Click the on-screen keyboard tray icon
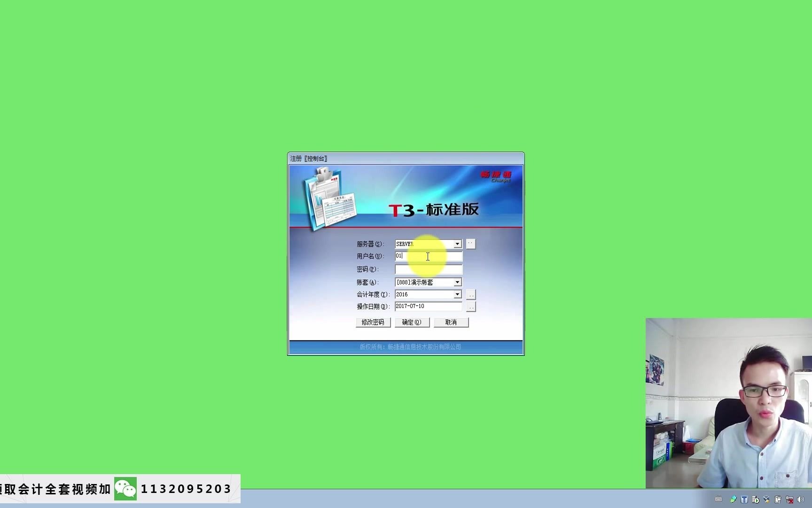Viewport: 812px width, 508px height. [x=718, y=500]
